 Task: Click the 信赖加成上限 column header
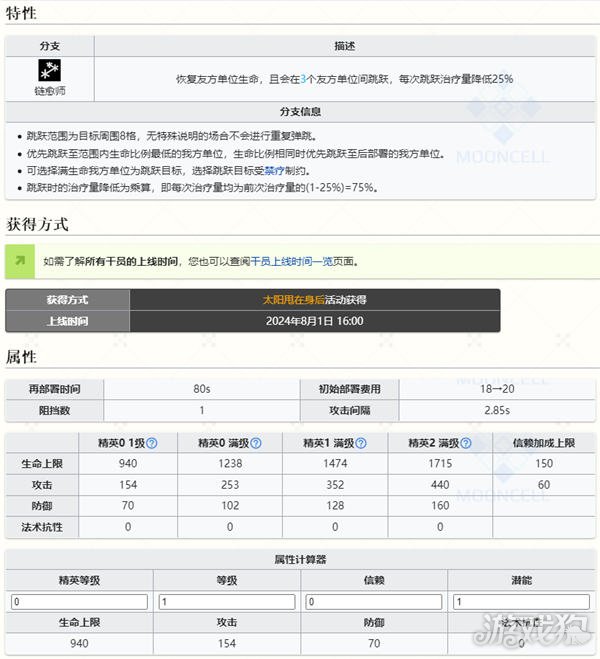click(544, 443)
